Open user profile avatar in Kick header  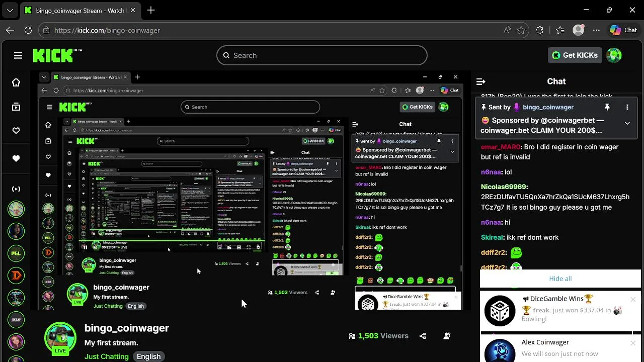[614, 55]
